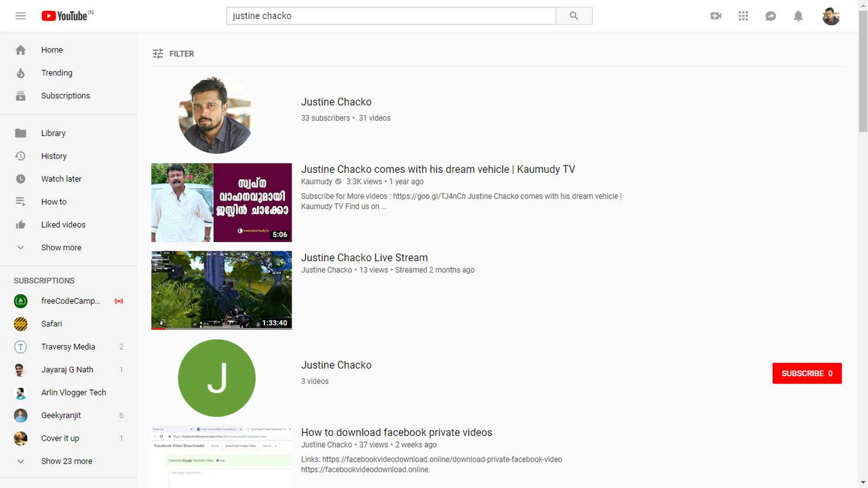The image size is (868, 488).
Task: Click freeCodeCamp channel avatar icon
Action: coord(20,301)
